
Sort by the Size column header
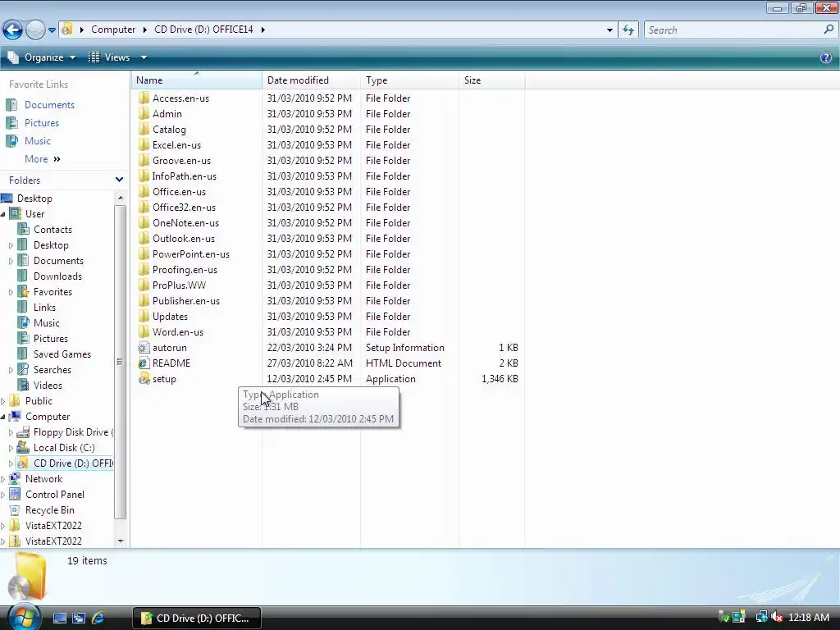click(x=492, y=80)
